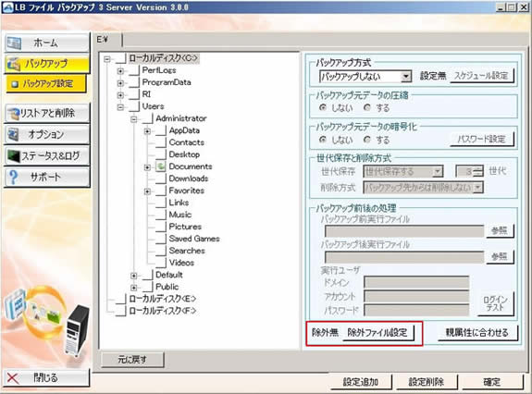This screenshot has height=394, width=532.
Task: Collapse the Administrator folder node
Action: [134, 119]
